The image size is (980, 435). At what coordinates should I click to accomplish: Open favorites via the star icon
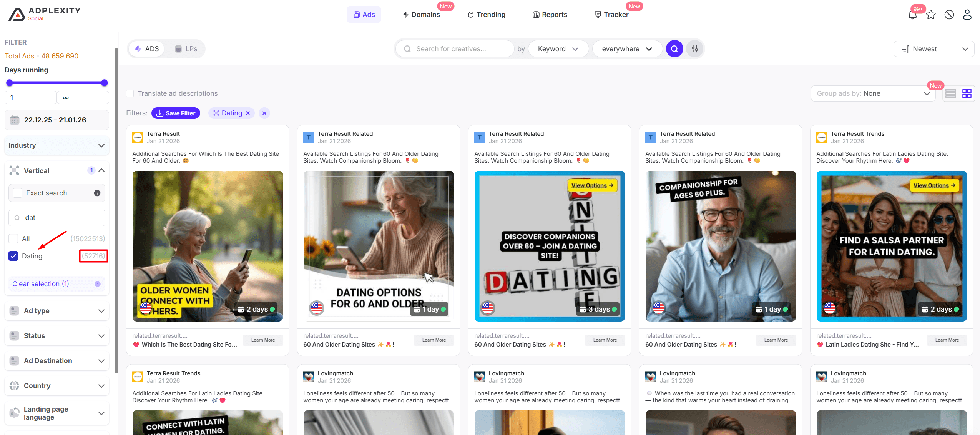[x=931, y=15]
